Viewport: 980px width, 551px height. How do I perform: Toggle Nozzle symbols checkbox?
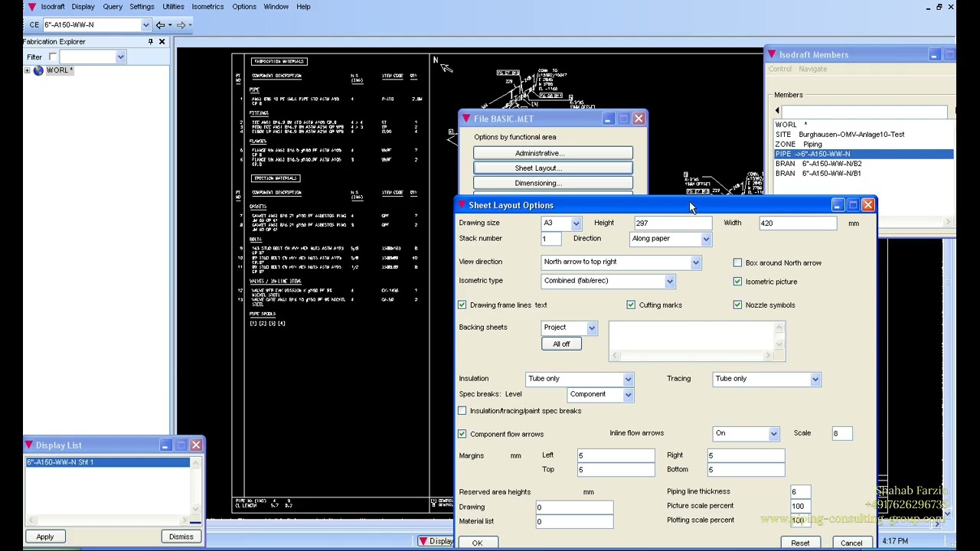[x=737, y=305]
